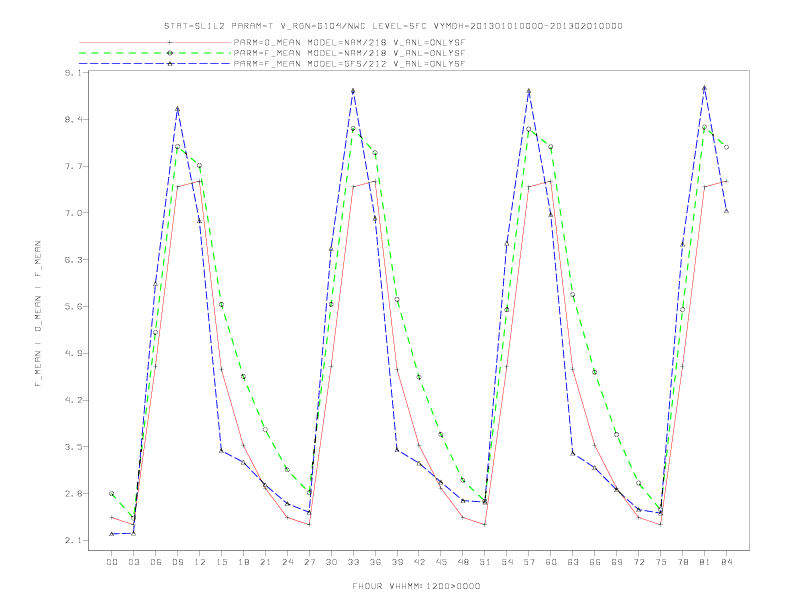Screen dimensions: 792x612
Task: Click x-axis forecast hour label 57
Action: point(529,562)
